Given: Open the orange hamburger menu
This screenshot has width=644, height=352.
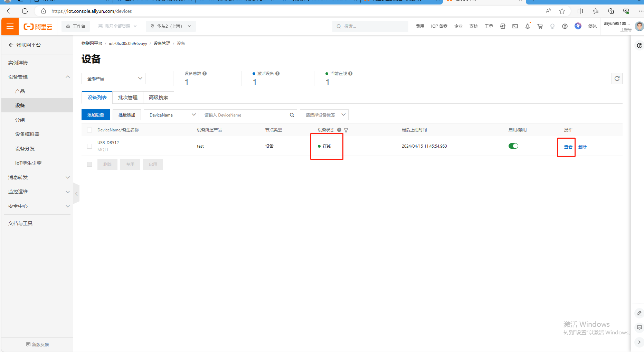Looking at the screenshot, I should click(x=10, y=27).
